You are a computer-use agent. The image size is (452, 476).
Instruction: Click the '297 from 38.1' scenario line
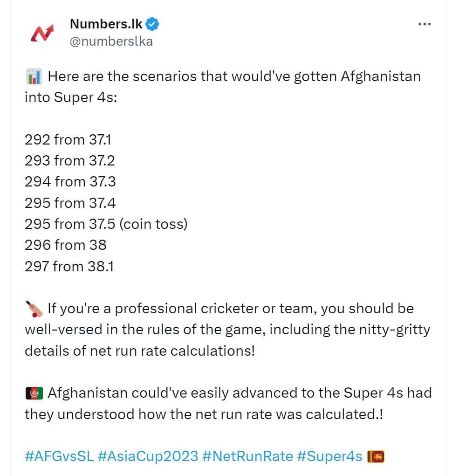(69, 266)
